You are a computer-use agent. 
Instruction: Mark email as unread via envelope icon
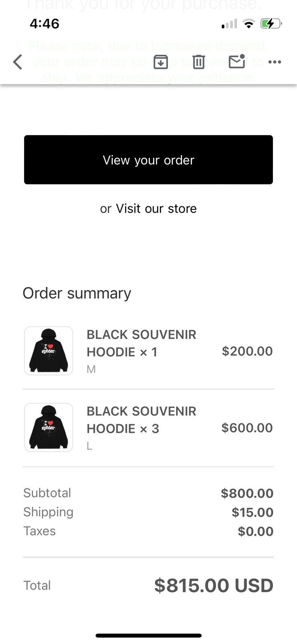point(237,61)
